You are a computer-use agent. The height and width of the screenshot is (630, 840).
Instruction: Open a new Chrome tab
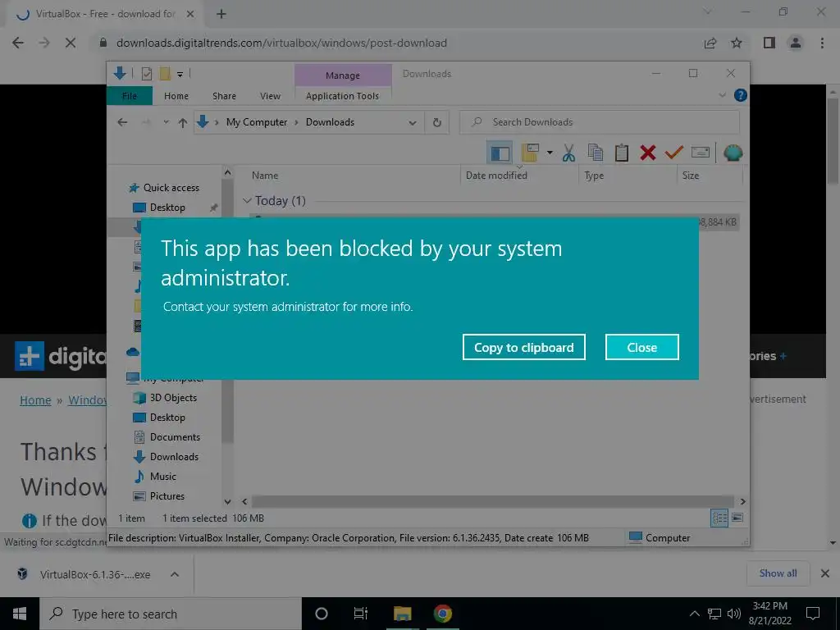[221, 14]
